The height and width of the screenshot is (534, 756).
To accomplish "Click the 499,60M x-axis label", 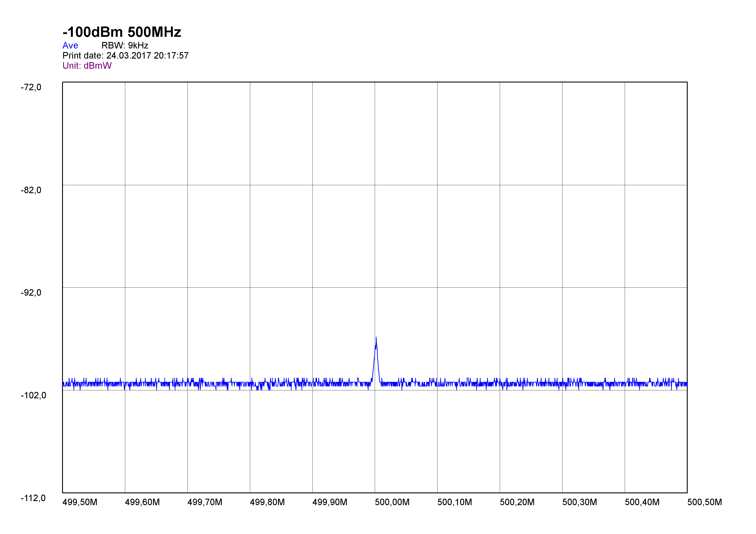I will (x=142, y=502).
